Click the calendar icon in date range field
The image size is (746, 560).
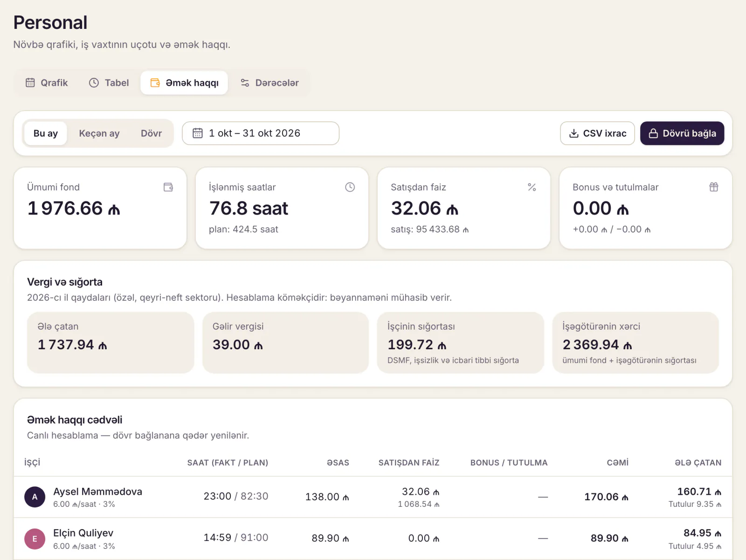198,133
